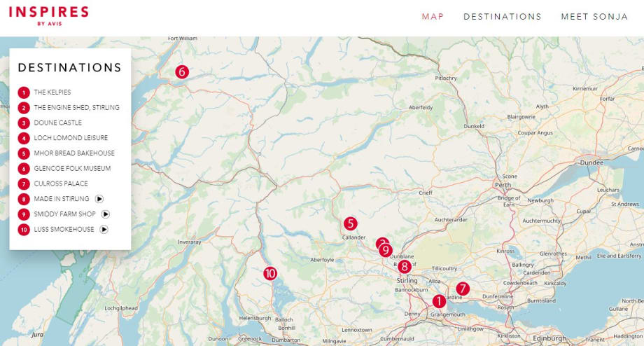Click the number 4 badge beside Loch Lomond Leisure
This screenshot has width=644, height=346.
tap(24, 138)
